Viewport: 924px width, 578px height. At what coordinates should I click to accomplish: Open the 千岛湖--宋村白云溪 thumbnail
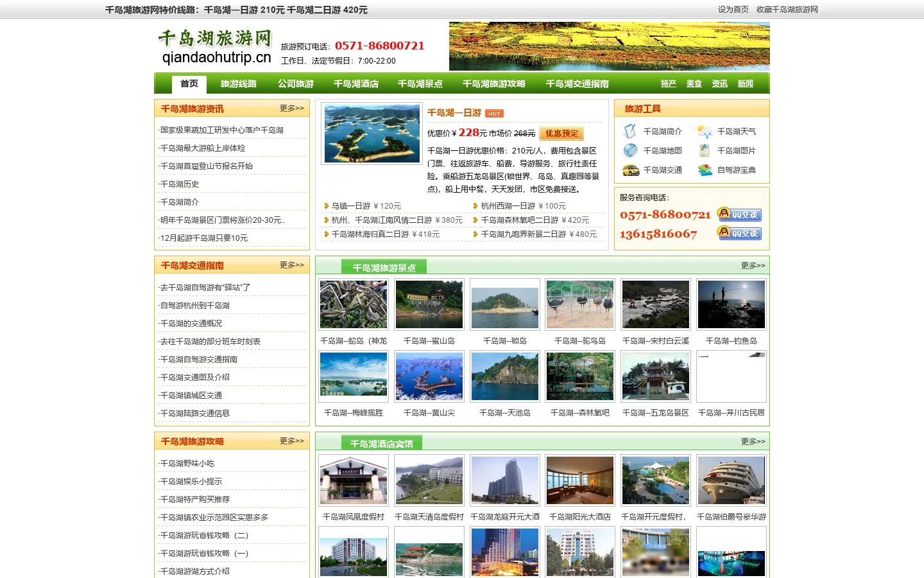(656, 304)
